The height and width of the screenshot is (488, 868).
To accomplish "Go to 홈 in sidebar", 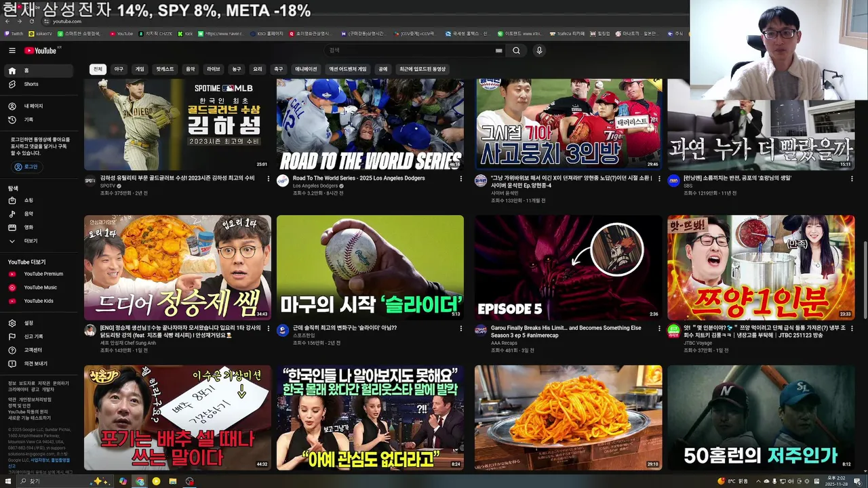I will point(40,70).
